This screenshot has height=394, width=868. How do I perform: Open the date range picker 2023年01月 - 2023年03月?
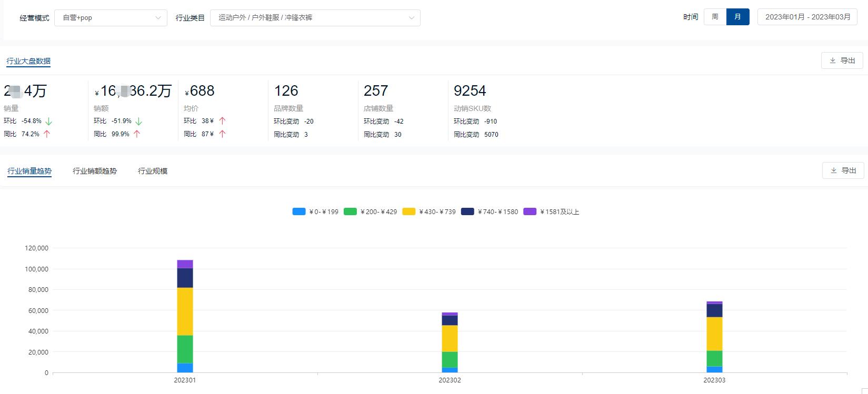tap(807, 17)
